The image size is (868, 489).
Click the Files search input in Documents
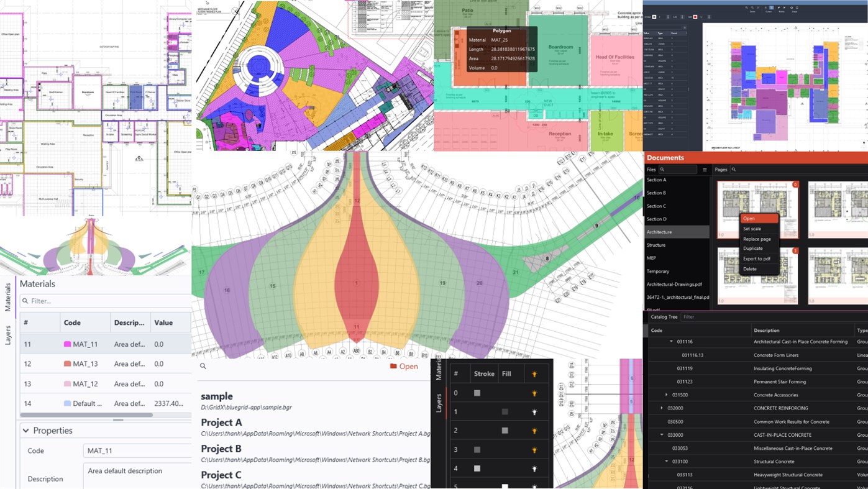678,170
